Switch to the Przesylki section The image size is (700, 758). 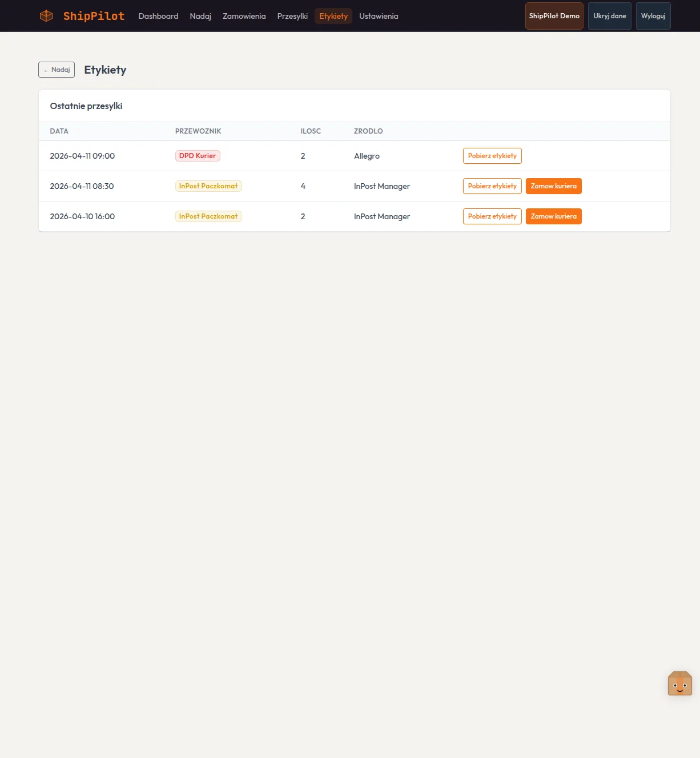[x=292, y=16]
